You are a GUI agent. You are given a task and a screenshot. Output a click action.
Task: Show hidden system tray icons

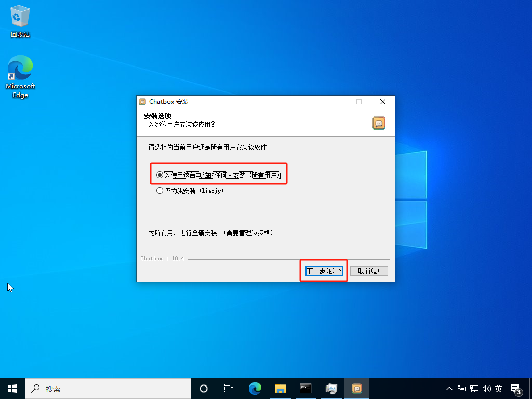(x=449, y=389)
